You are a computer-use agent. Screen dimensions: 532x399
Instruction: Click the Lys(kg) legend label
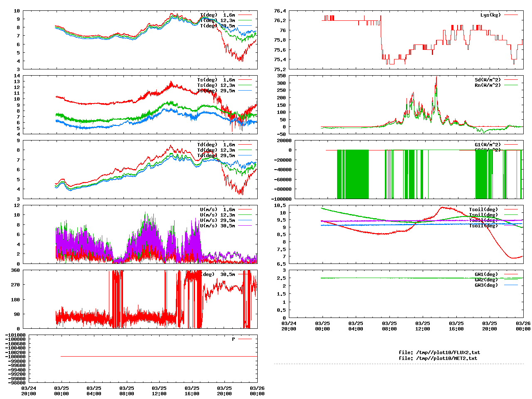[490, 15]
